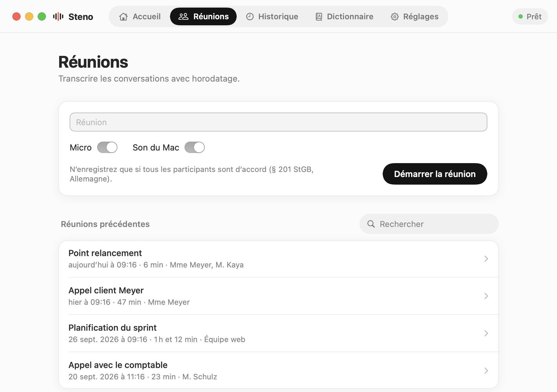Click the house icon for Accueil

point(123,16)
